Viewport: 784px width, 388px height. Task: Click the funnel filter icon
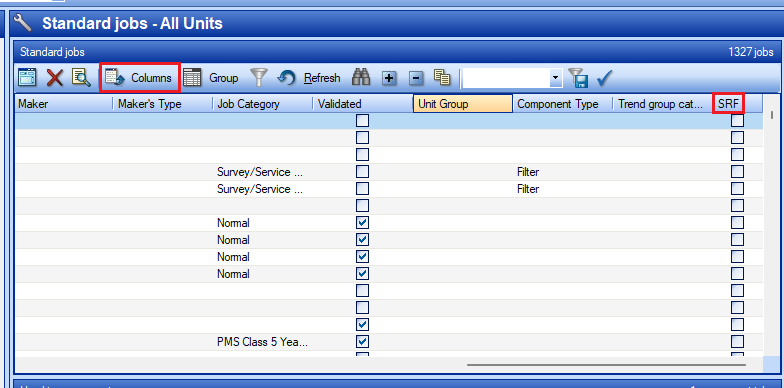pos(259,78)
